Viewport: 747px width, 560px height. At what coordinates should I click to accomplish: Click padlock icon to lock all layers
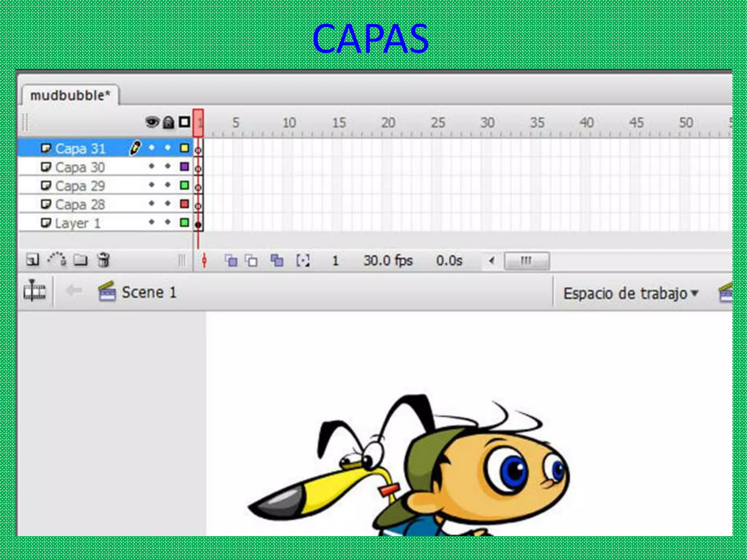[x=168, y=122]
